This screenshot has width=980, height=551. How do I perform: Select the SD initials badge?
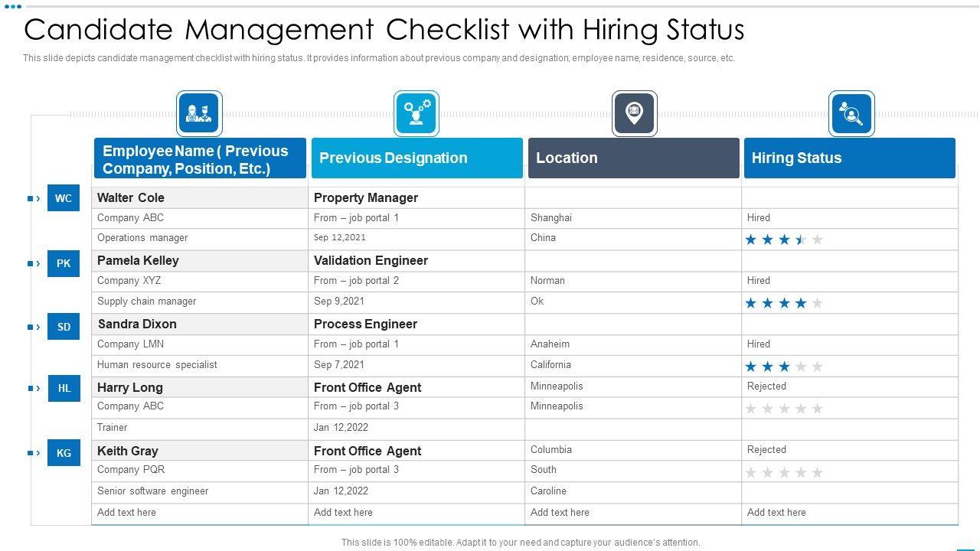64,327
